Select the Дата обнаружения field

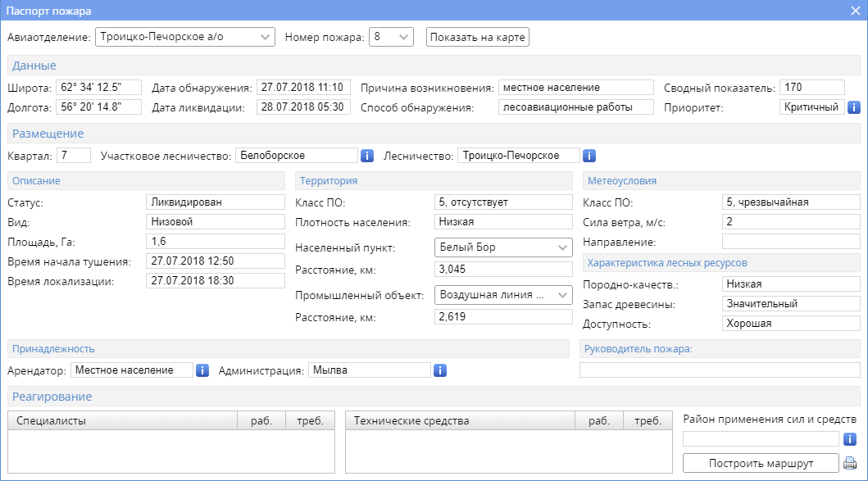pos(303,88)
